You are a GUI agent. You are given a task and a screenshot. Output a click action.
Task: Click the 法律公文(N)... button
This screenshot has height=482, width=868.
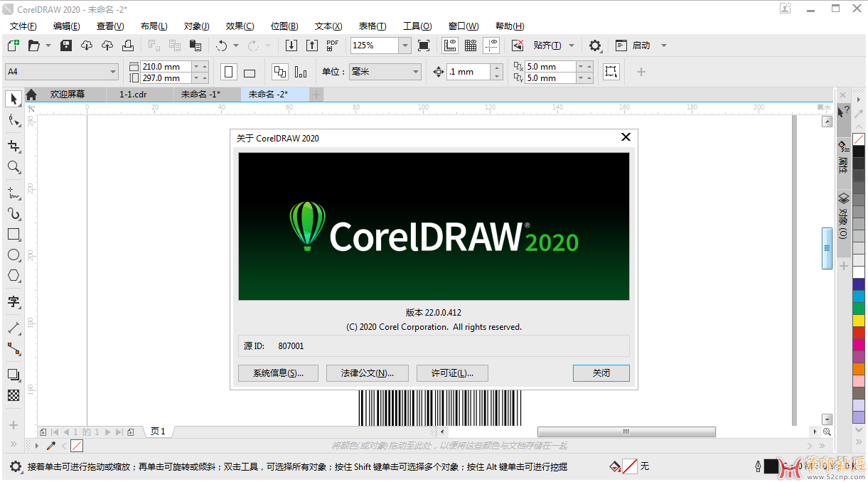[368, 373]
